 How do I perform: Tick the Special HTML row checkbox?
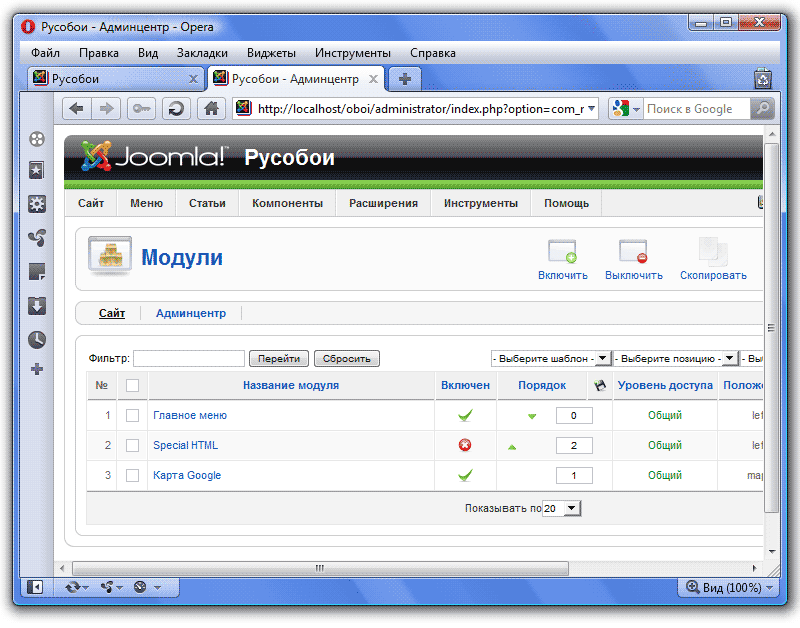(x=132, y=445)
